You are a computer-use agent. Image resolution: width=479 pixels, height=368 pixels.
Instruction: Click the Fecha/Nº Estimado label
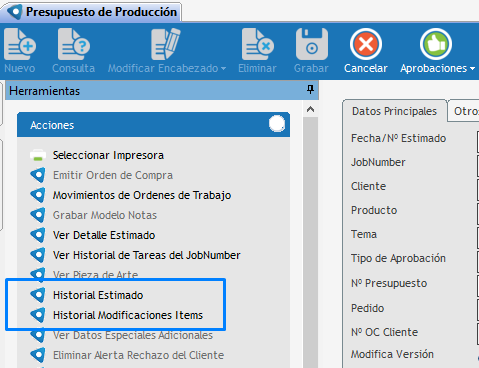pyautogui.click(x=398, y=138)
